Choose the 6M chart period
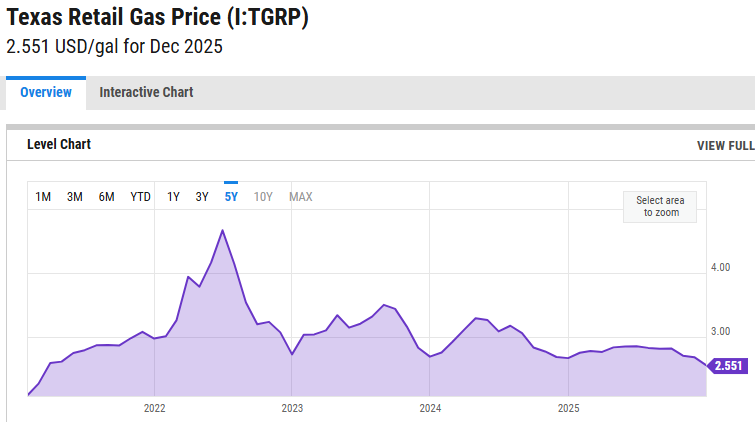755x422 pixels. point(106,197)
